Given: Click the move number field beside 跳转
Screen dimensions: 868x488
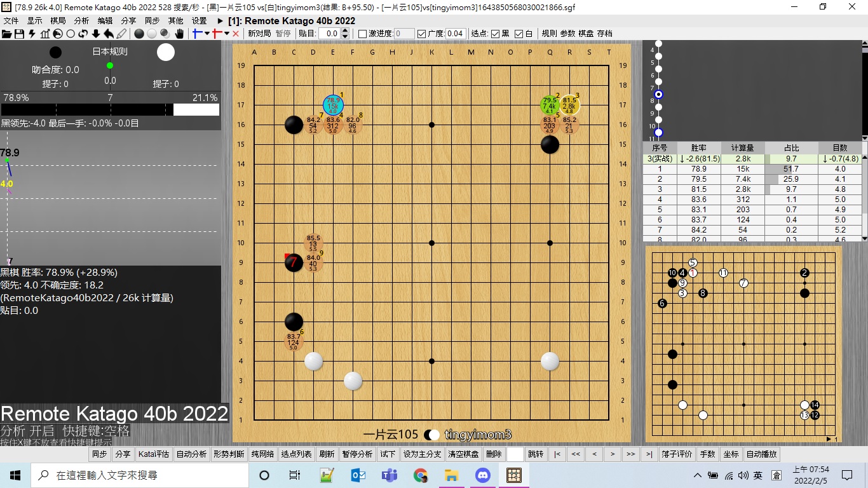Looking at the screenshot, I should [x=515, y=454].
